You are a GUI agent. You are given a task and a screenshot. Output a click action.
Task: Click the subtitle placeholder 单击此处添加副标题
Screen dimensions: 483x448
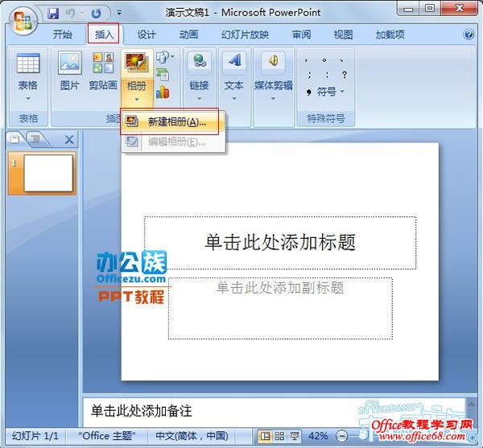click(280, 308)
